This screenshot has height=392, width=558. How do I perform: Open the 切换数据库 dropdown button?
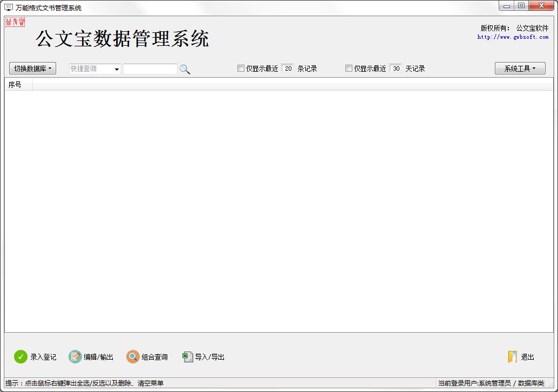click(x=33, y=68)
